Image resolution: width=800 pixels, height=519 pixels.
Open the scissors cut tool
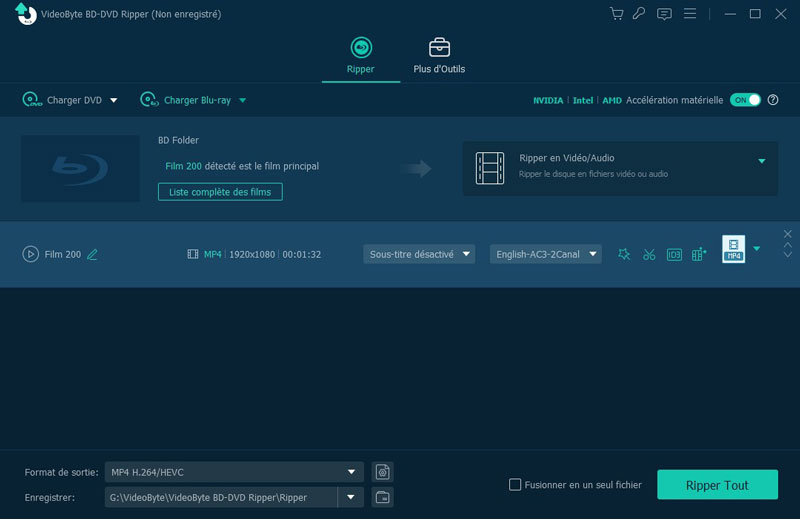click(x=649, y=254)
